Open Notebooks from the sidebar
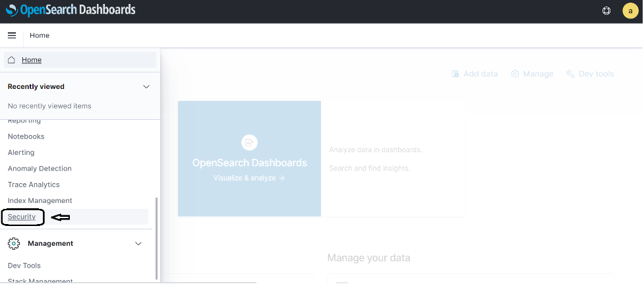 (26, 136)
